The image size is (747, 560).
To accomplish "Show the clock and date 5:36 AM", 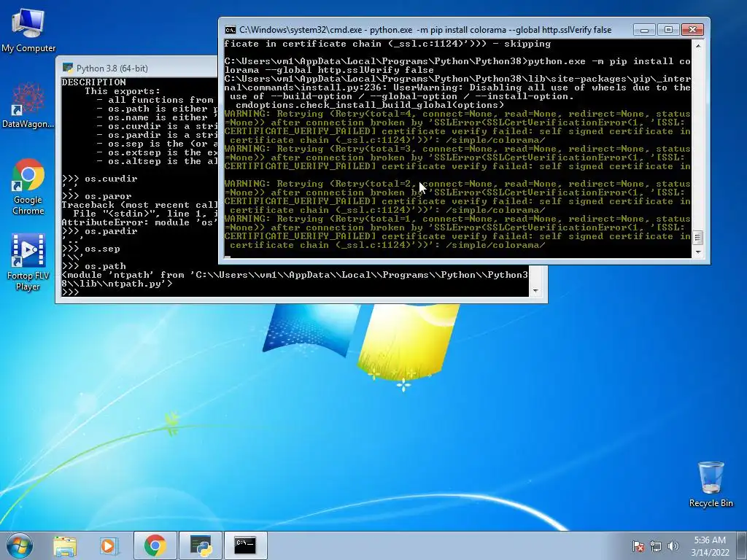I will click(710, 545).
